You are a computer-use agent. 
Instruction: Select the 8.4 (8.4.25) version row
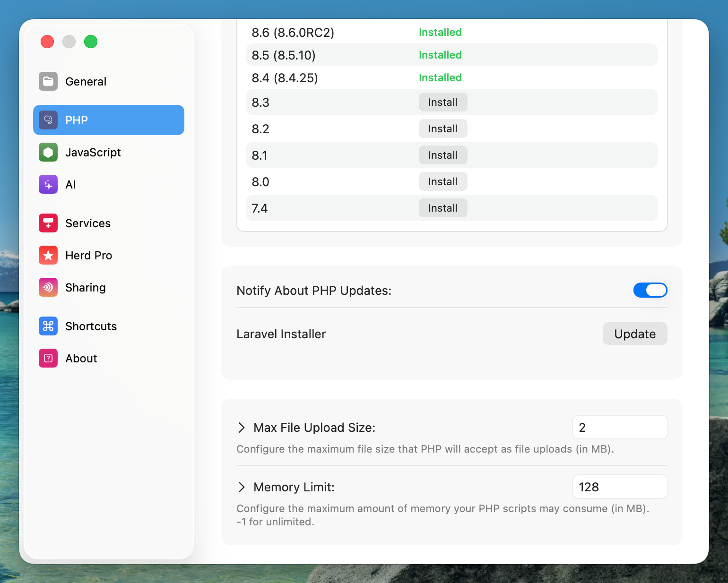pos(452,77)
